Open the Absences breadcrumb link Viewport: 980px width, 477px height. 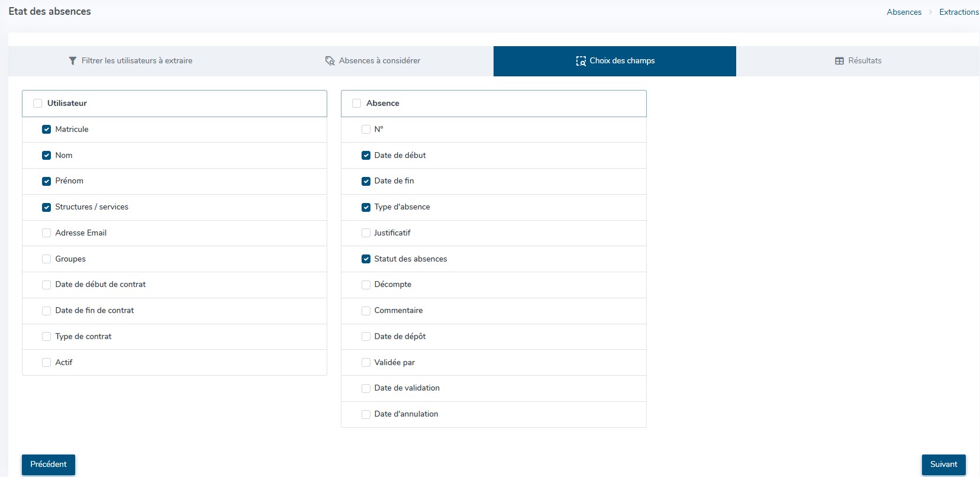(904, 12)
